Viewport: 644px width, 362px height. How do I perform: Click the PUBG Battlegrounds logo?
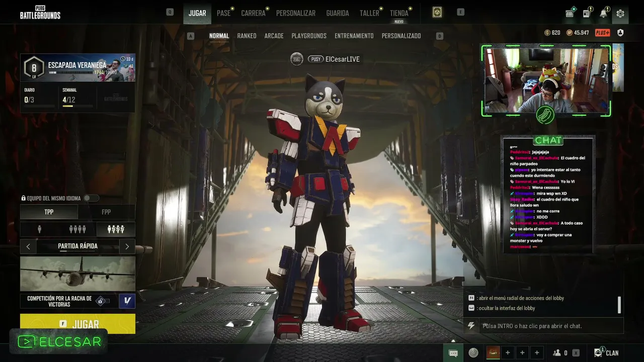tap(40, 12)
